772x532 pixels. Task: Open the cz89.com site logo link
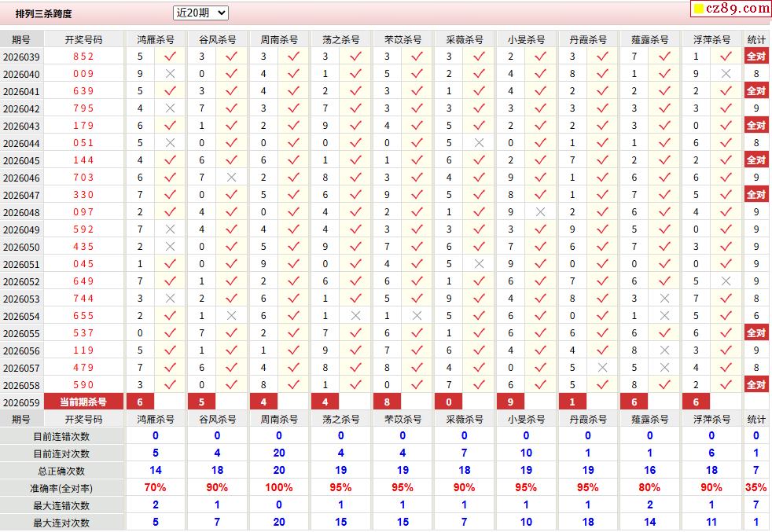[x=731, y=9]
